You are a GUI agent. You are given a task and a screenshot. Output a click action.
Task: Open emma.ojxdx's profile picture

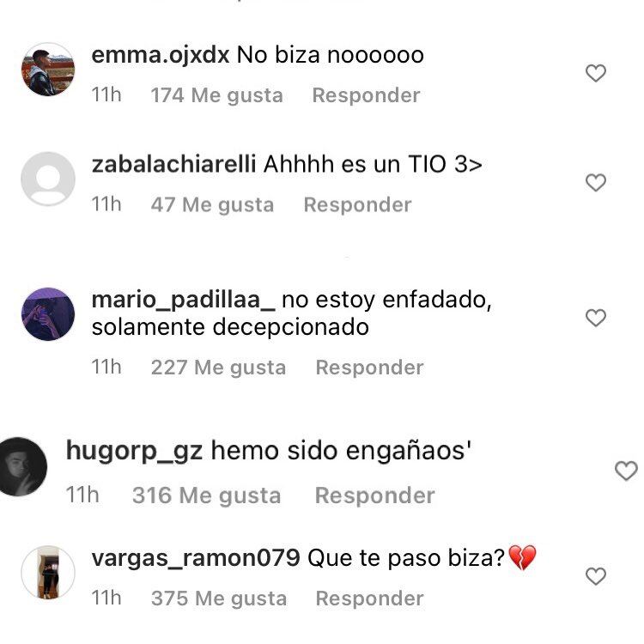(48, 70)
